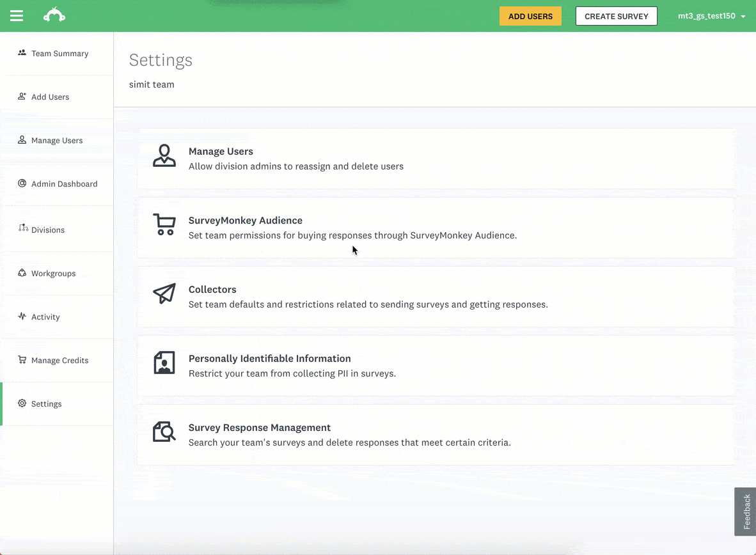This screenshot has height=555, width=756.
Task: Click the ADD USERS button
Action: (530, 15)
